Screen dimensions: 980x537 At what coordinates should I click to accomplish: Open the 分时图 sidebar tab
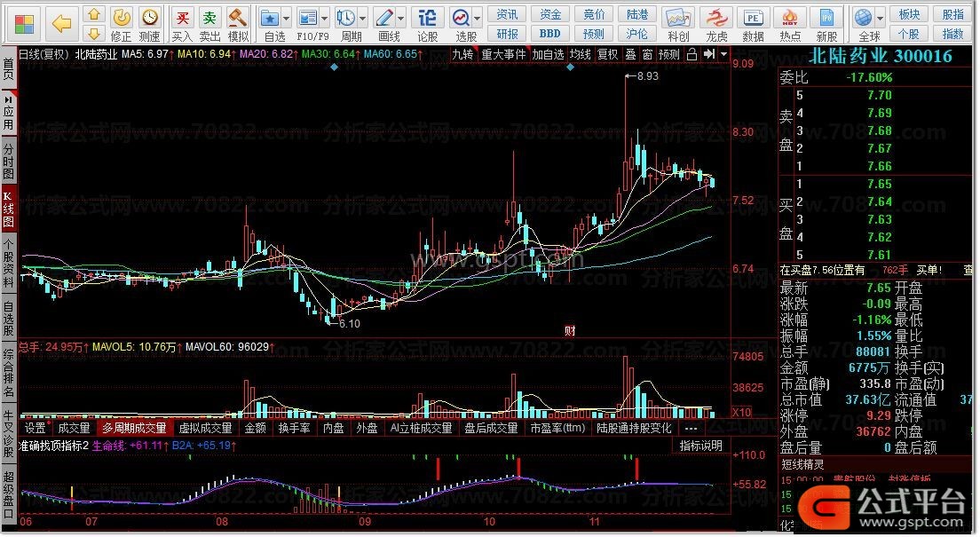(x=9, y=162)
